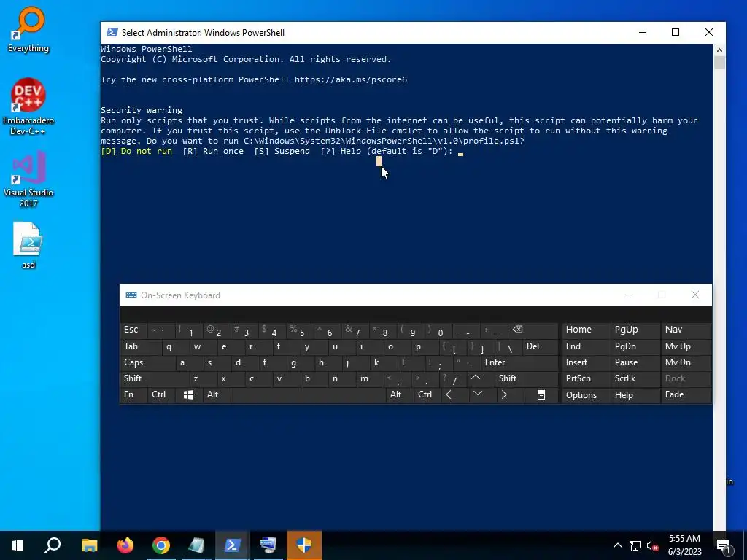Tap the Up arrow key on keyboard
The image size is (747, 560).
point(476,378)
